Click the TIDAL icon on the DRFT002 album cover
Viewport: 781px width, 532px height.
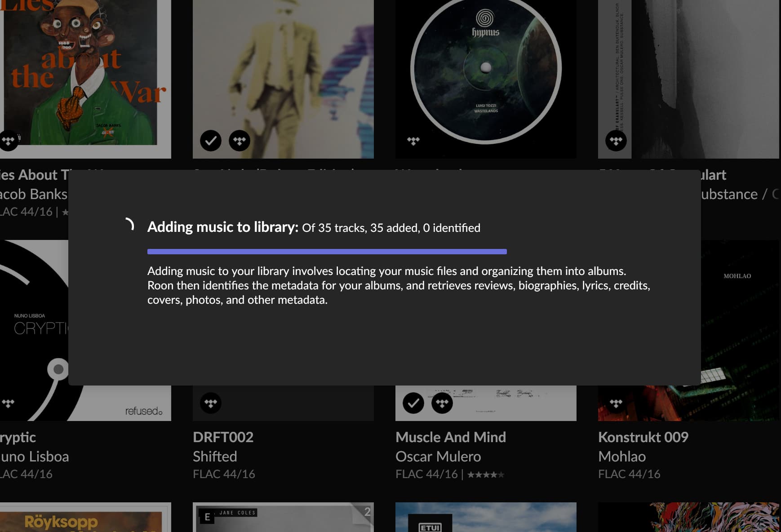[x=211, y=403]
